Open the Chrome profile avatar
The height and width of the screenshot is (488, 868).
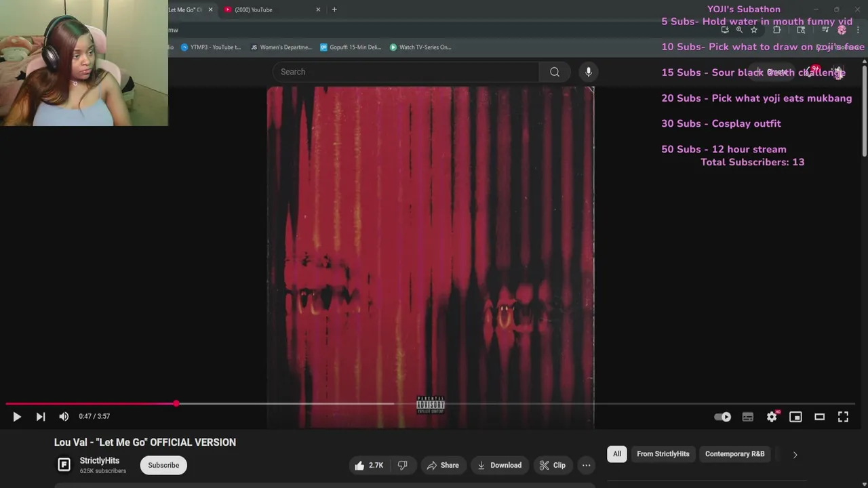pyautogui.click(x=842, y=30)
